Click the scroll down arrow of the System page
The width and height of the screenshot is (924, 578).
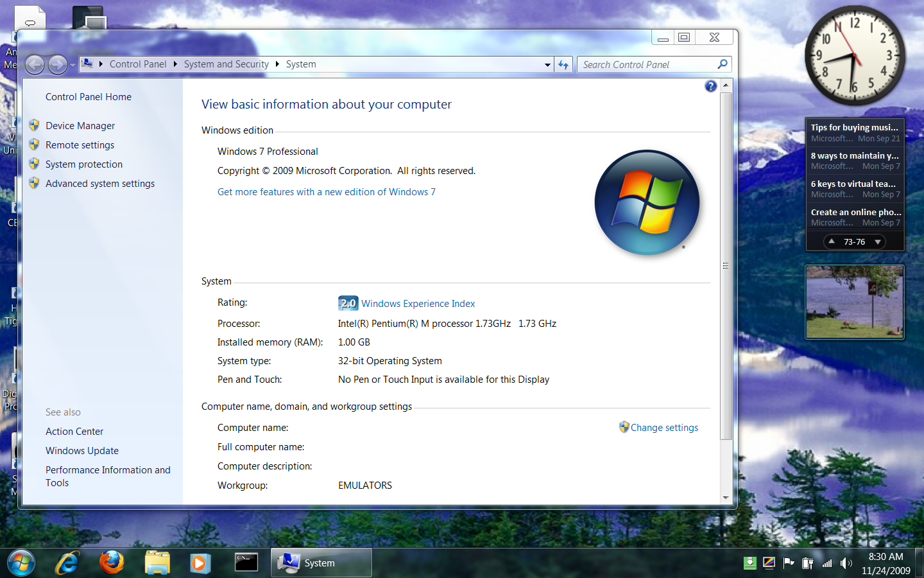pyautogui.click(x=726, y=498)
